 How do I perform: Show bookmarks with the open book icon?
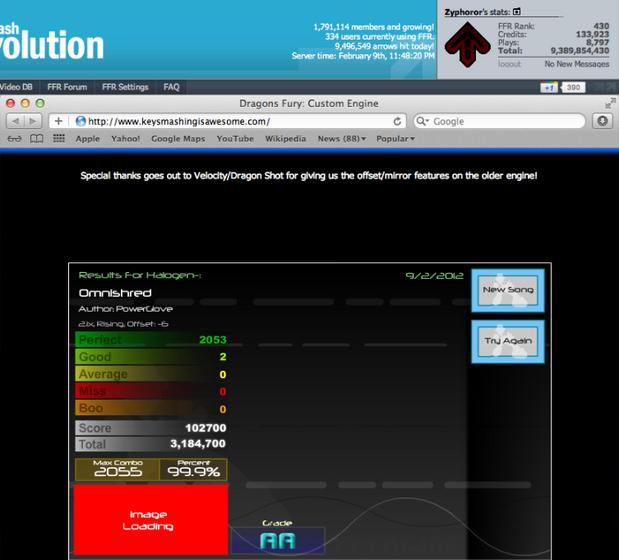[x=37, y=139]
